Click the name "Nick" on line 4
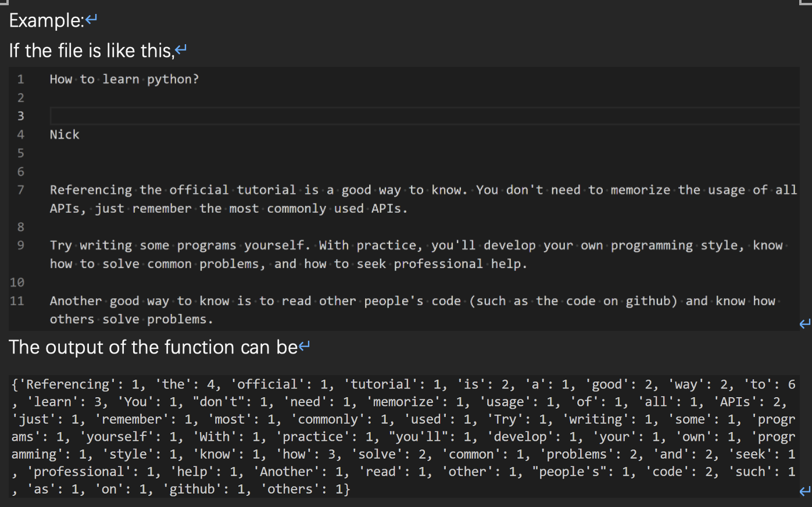The image size is (812, 507). pos(64,134)
